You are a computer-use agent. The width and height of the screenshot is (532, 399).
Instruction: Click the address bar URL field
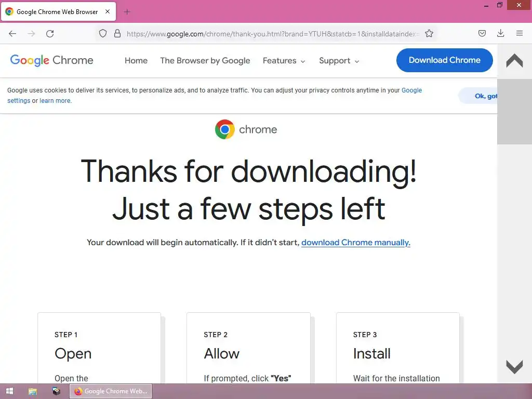coord(273,34)
